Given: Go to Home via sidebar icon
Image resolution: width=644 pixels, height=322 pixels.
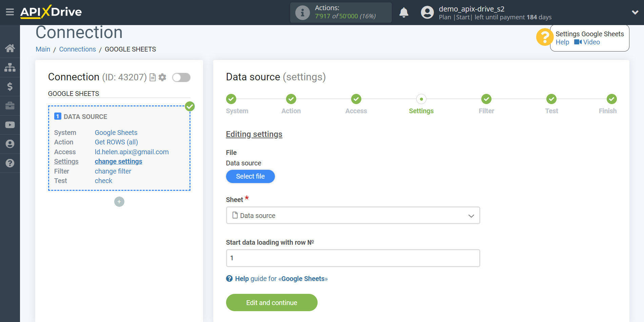Looking at the screenshot, I should (x=10, y=48).
